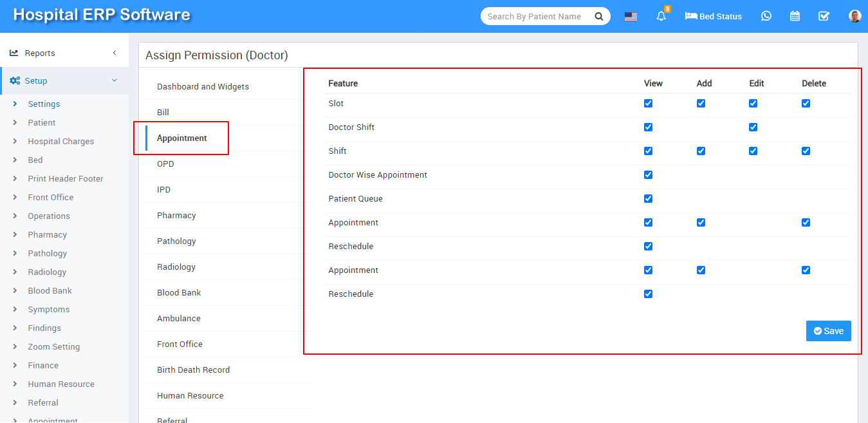Click the search magnifier icon
The height and width of the screenshot is (423, 868).
[598, 16]
